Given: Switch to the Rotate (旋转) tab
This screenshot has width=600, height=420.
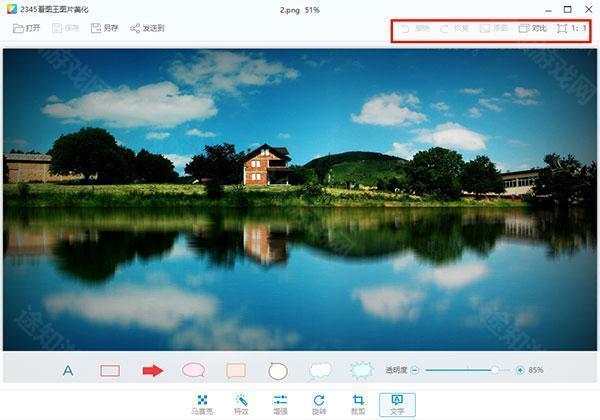Looking at the screenshot, I should point(319,404).
